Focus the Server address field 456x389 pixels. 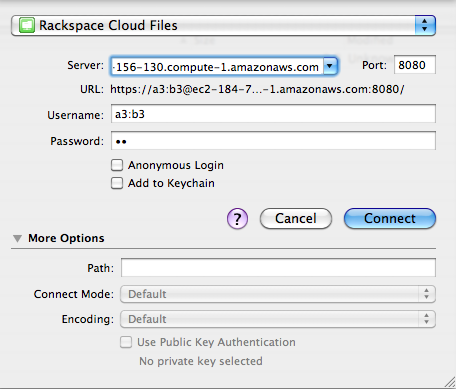click(217, 66)
